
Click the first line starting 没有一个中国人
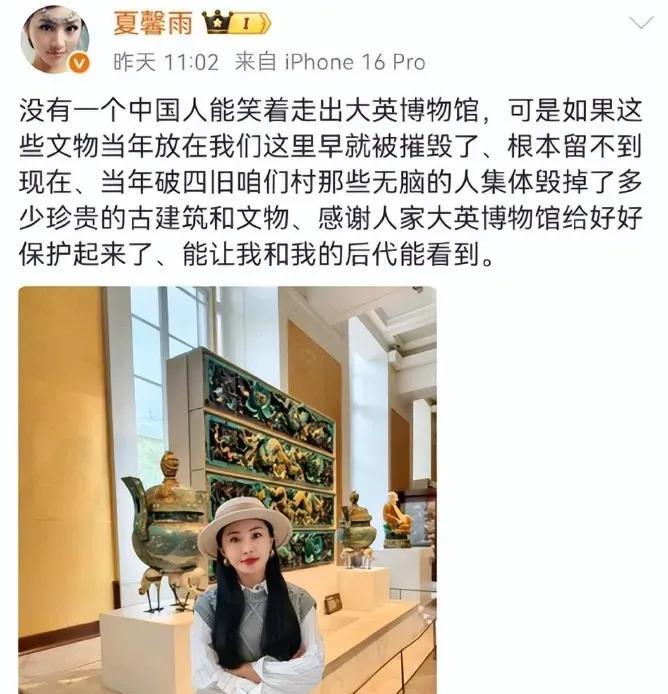(331, 111)
